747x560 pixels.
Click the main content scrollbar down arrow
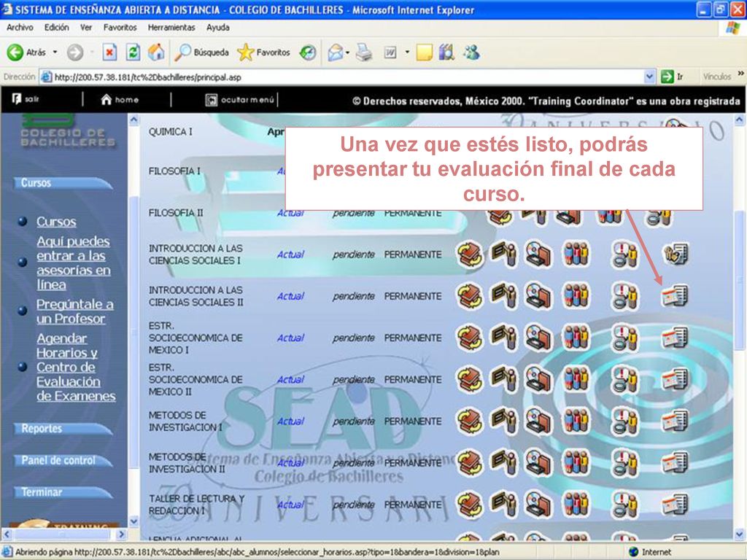click(739, 534)
